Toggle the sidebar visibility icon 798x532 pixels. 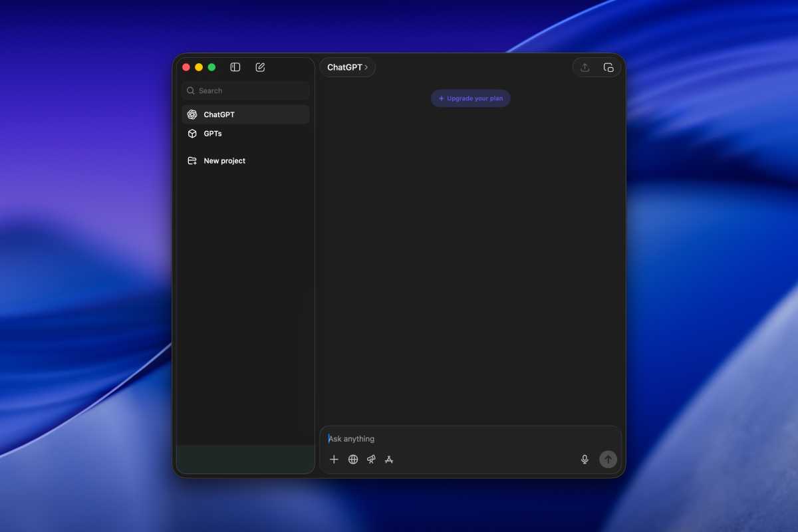[235, 67]
